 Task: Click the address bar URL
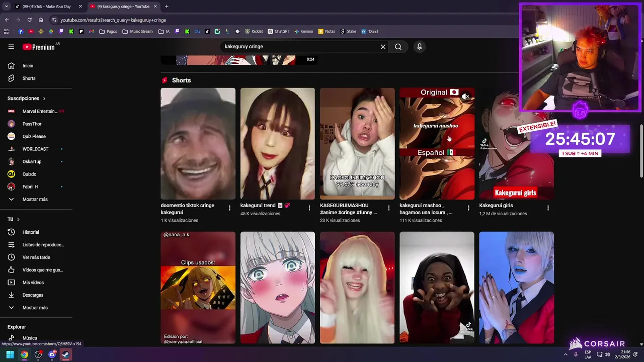pyautogui.click(x=113, y=20)
